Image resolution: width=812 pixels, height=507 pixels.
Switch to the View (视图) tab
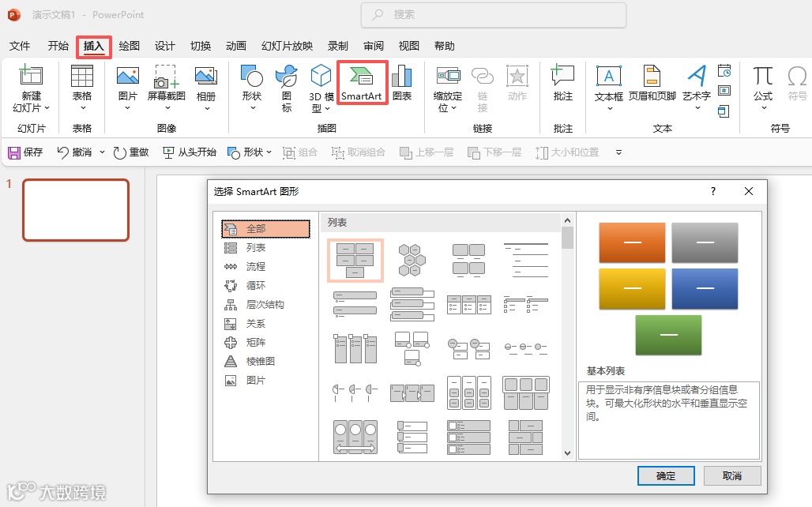[408, 46]
